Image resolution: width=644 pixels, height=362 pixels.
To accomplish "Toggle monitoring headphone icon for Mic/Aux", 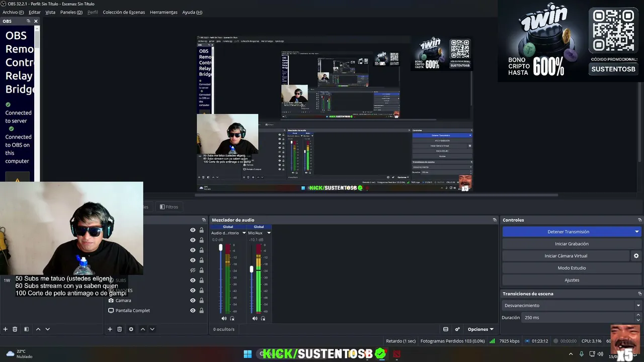I will (263, 318).
